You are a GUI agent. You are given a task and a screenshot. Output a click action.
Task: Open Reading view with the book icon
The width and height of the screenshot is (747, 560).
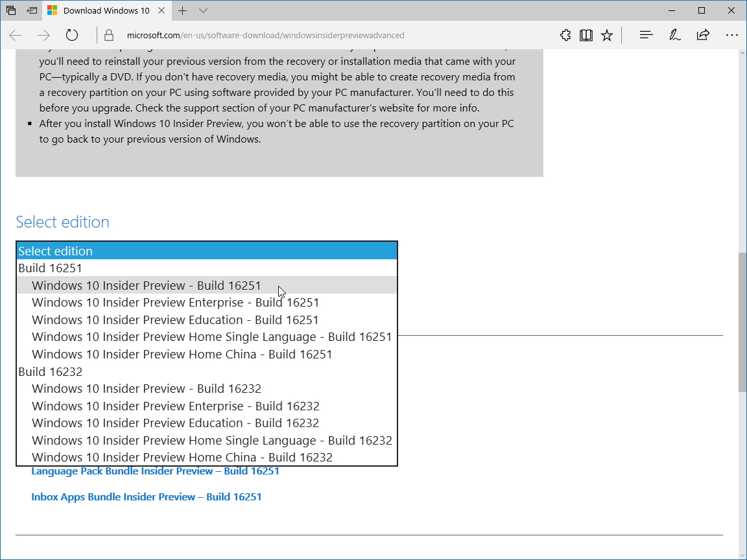pos(586,35)
